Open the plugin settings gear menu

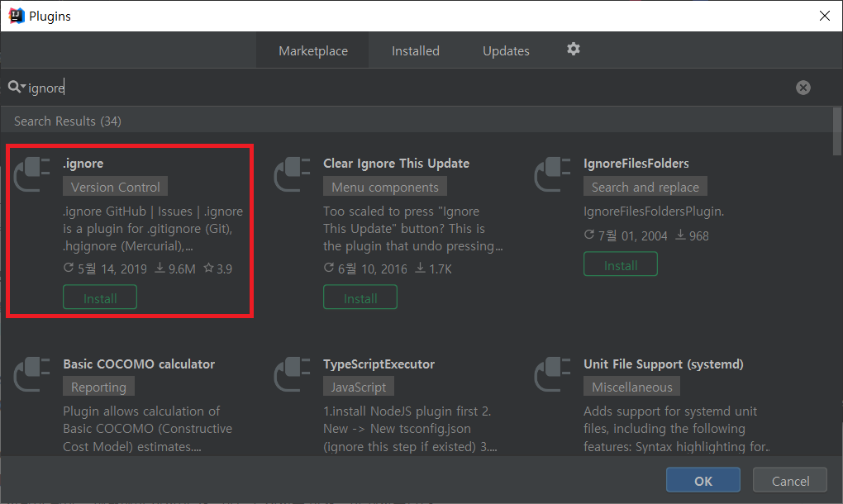pyautogui.click(x=573, y=50)
